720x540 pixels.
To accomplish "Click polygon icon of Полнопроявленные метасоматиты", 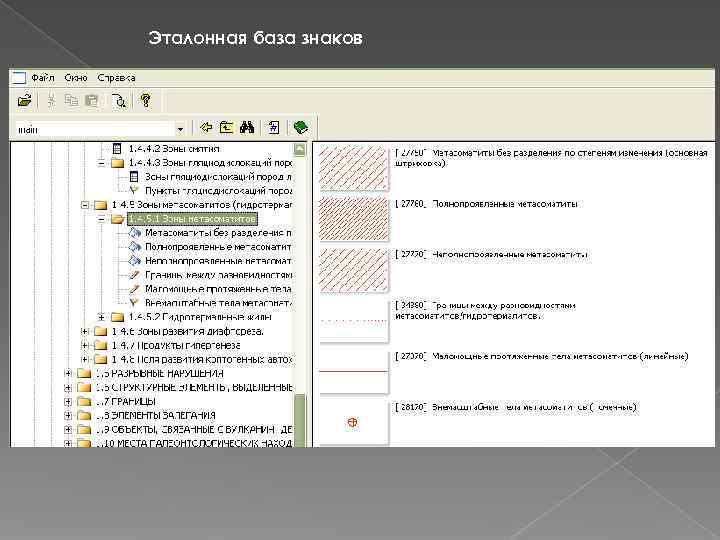I will 135,247.
